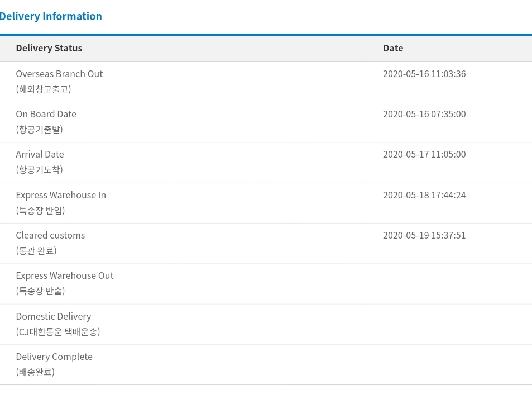This screenshot has height=404, width=532.
Task: Click the 2020-05-17 11:05:00 timestamp
Action: point(424,154)
